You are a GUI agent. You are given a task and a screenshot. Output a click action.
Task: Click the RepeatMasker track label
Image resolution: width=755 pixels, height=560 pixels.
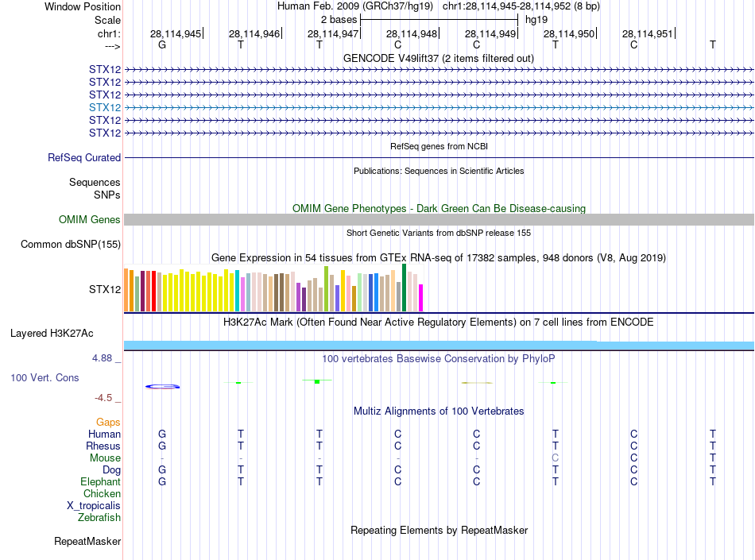[87, 542]
